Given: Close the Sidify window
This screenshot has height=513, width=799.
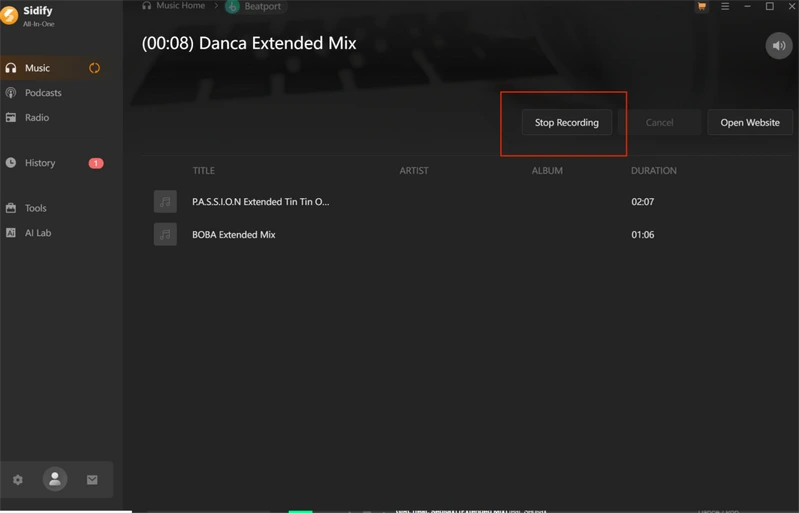Looking at the screenshot, I should point(792,6).
